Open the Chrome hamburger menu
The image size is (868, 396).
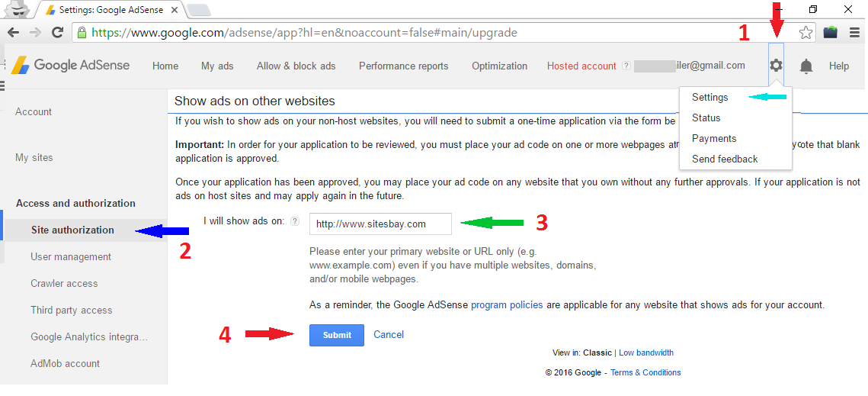[854, 33]
